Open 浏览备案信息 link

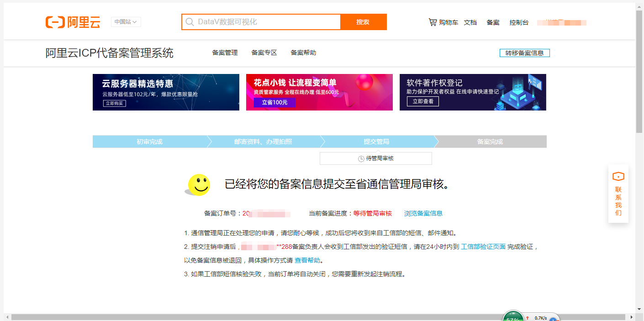(423, 213)
